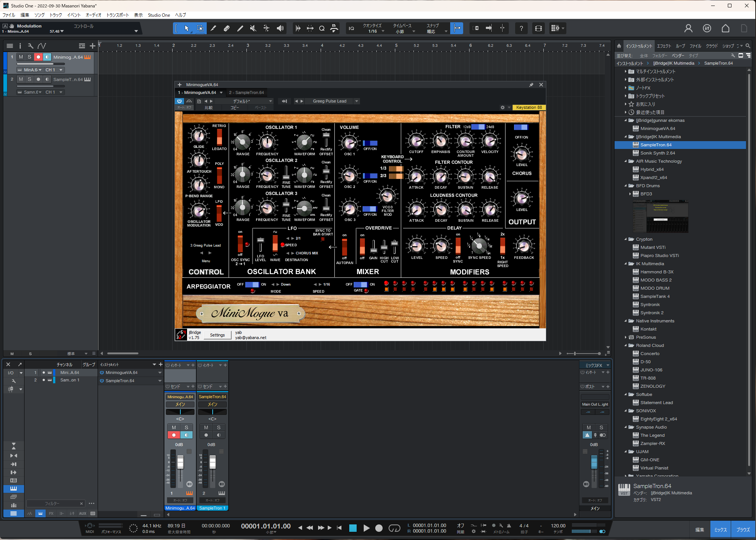756x540 pixels.
Task: Mute the Minimogue track in arrangement
Action: (21, 57)
